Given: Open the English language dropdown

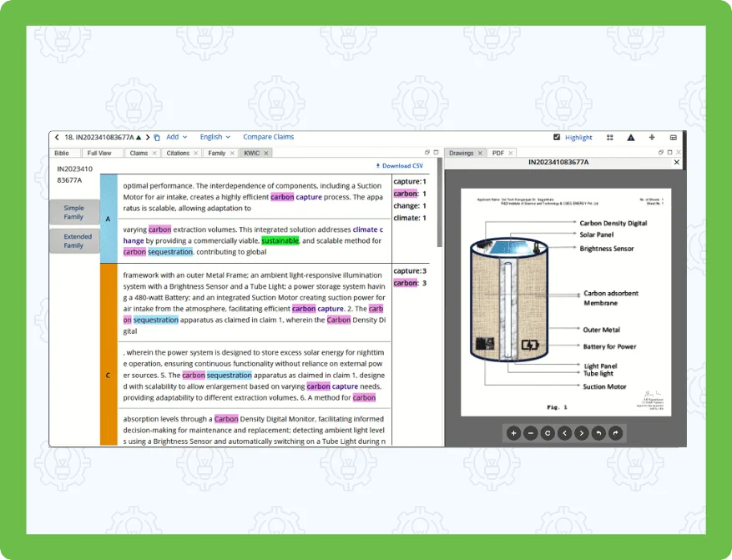Looking at the screenshot, I should coord(215,137).
